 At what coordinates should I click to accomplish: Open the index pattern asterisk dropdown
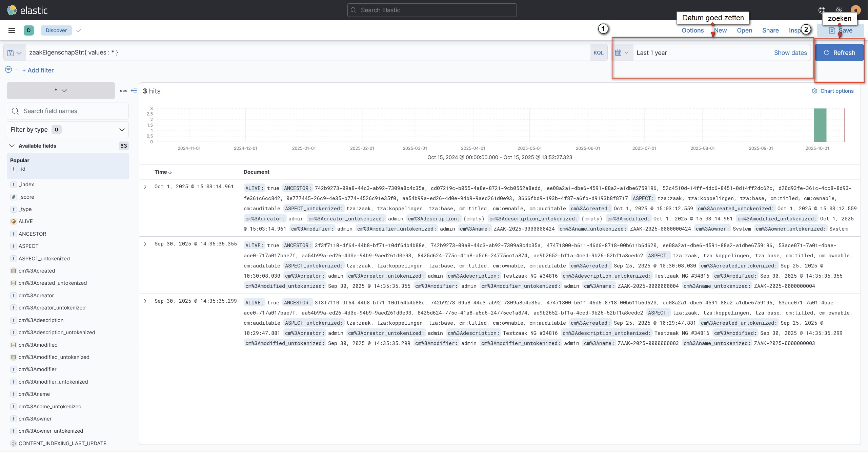(x=61, y=91)
